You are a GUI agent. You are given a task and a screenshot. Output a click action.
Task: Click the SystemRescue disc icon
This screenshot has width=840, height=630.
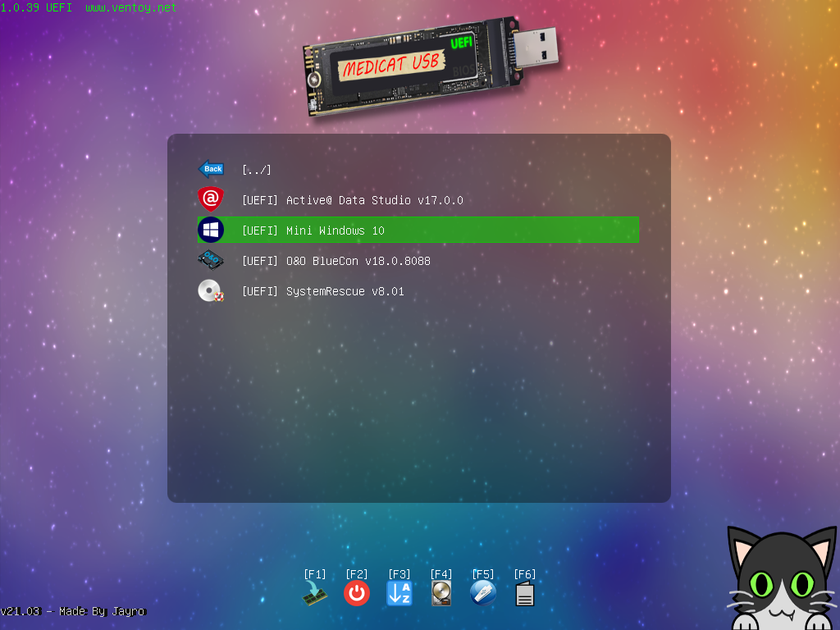(211, 291)
